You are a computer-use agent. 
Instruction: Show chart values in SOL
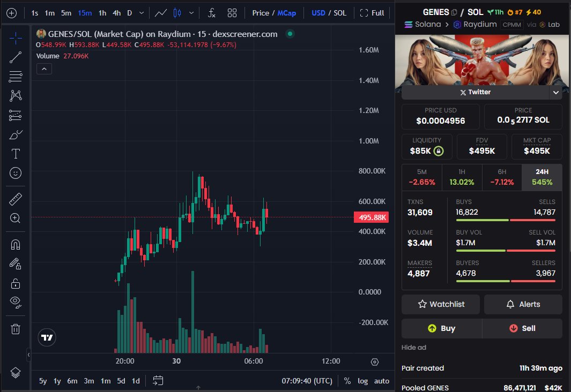coord(340,13)
